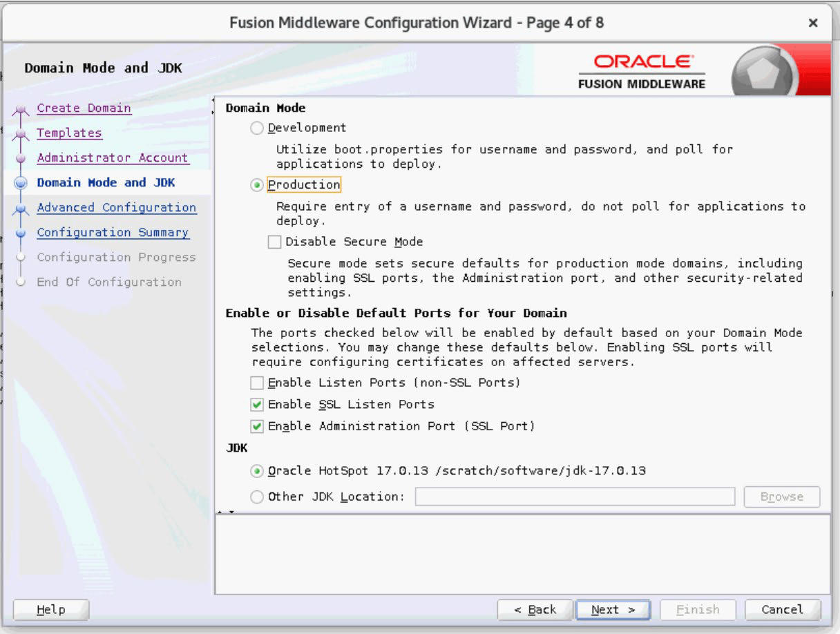Open Configuration Summary step
The height and width of the screenshot is (634, 840).
coord(113,233)
